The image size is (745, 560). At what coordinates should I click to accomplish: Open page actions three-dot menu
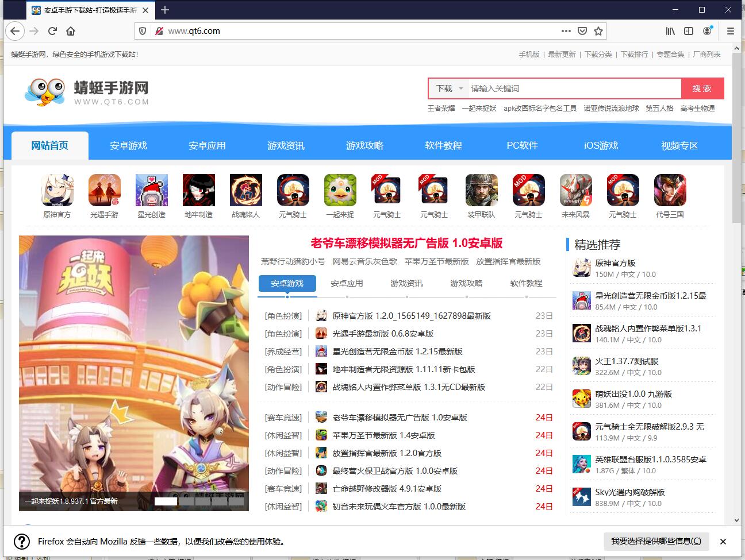tap(566, 31)
